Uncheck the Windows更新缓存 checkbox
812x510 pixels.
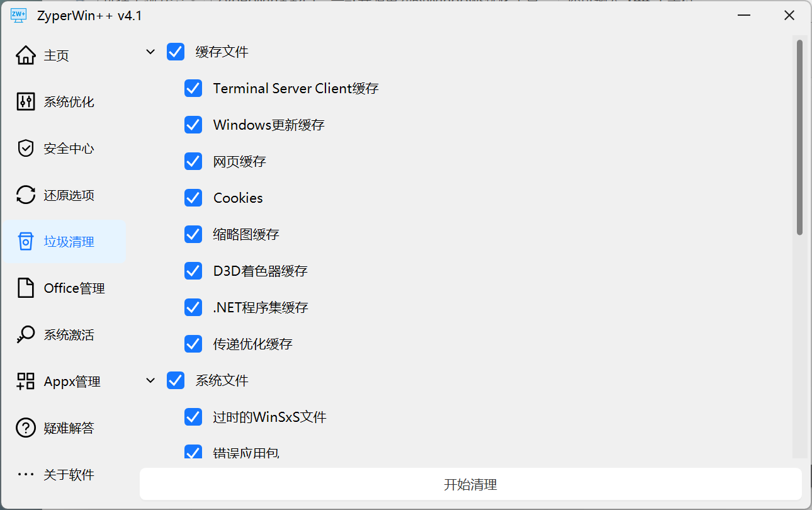(193, 125)
